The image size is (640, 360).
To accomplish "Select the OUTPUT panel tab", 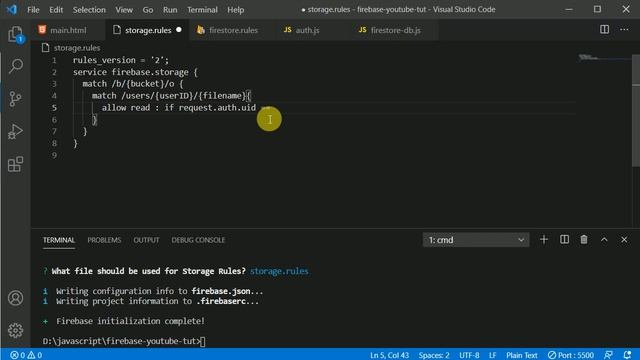I will point(146,240).
